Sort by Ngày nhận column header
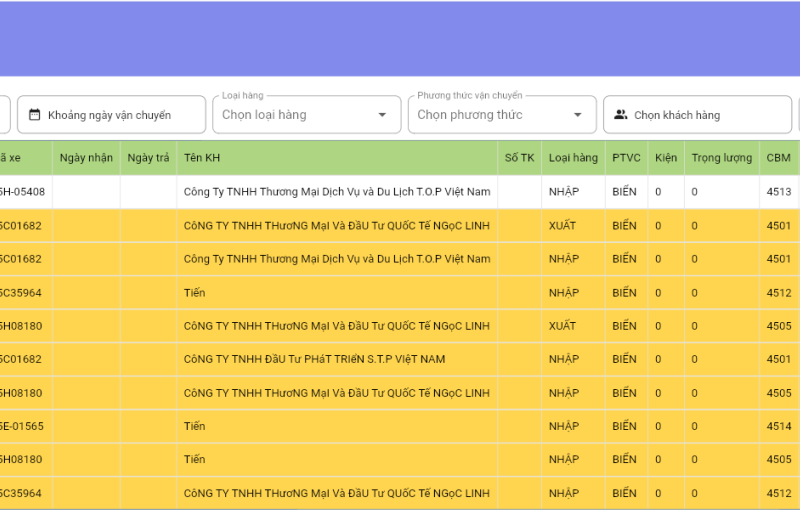 86,158
